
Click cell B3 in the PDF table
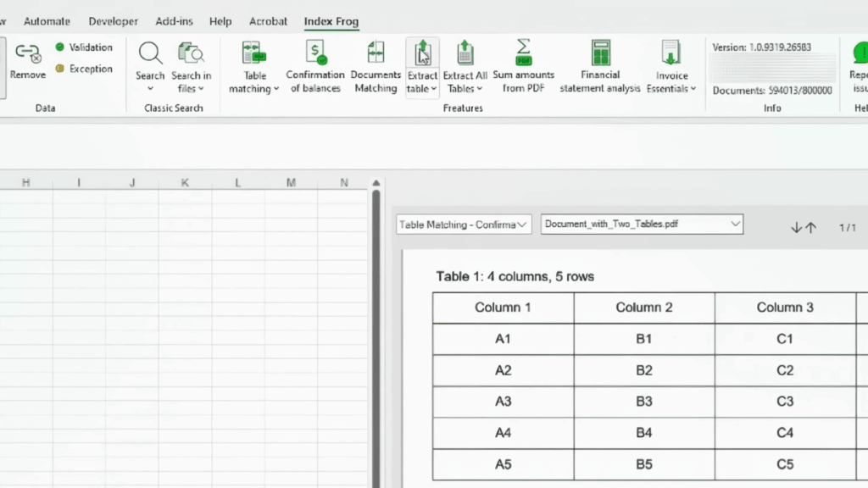coord(644,402)
